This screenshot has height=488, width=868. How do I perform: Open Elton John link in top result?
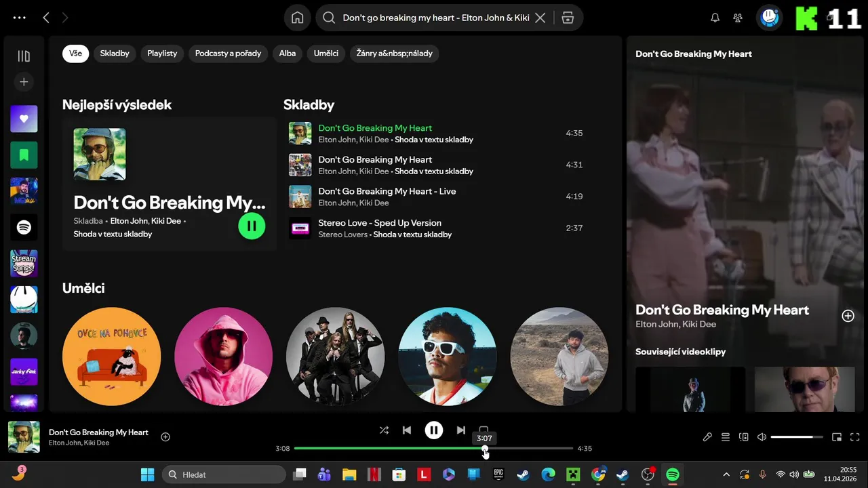click(129, 221)
